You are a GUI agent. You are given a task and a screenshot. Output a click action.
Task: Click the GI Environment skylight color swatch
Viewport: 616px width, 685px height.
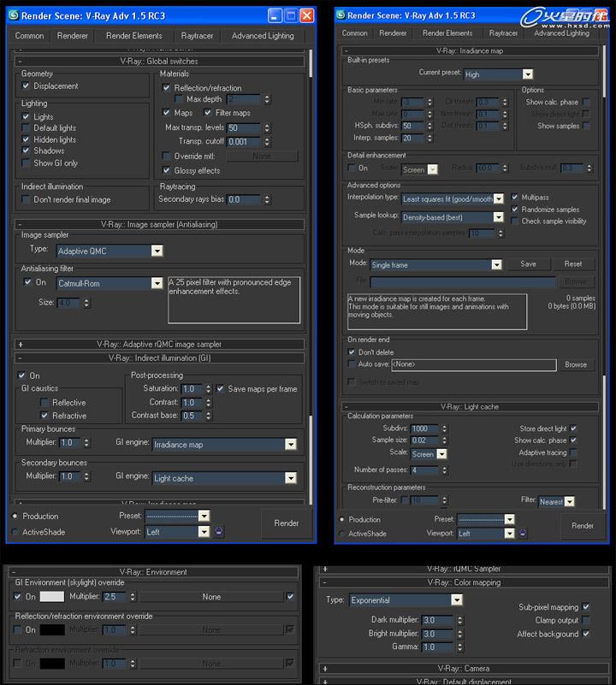point(52,596)
